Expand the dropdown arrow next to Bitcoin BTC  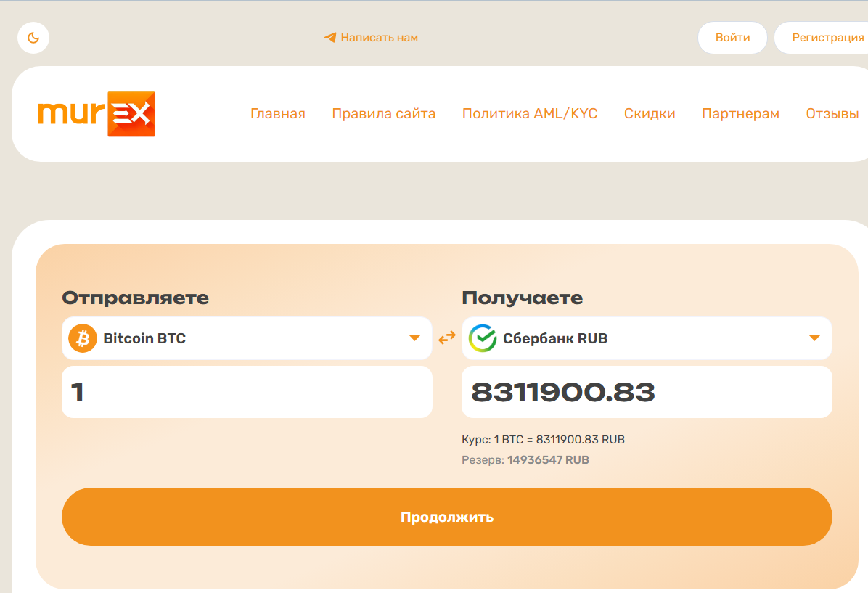pyautogui.click(x=414, y=338)
